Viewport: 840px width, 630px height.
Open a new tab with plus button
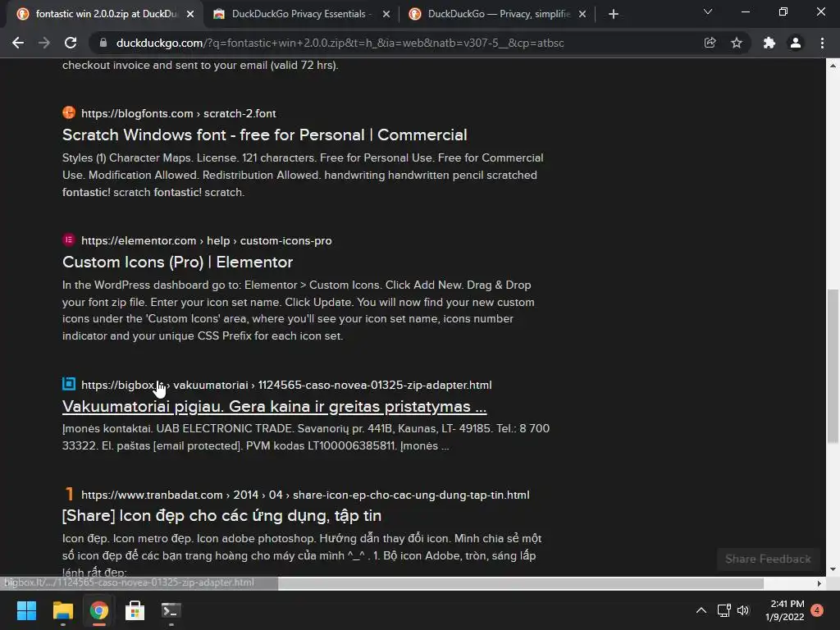(x=614, y=14)
